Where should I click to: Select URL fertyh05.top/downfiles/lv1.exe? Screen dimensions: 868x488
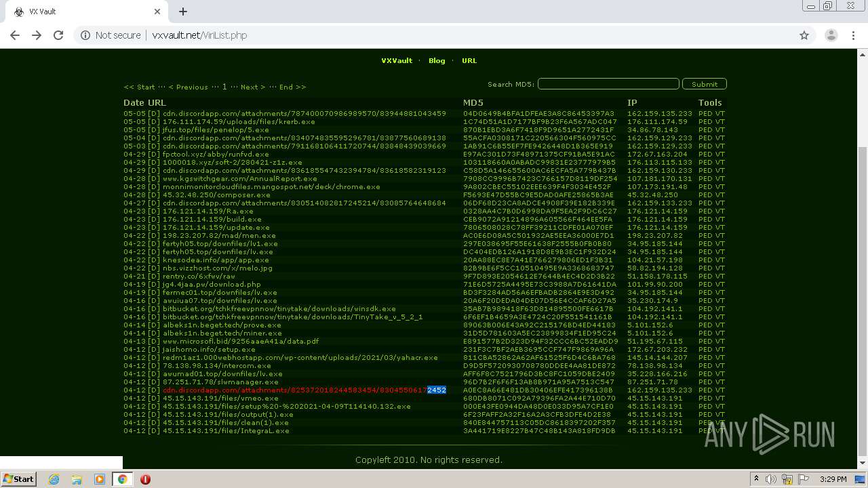coord(220,243)
